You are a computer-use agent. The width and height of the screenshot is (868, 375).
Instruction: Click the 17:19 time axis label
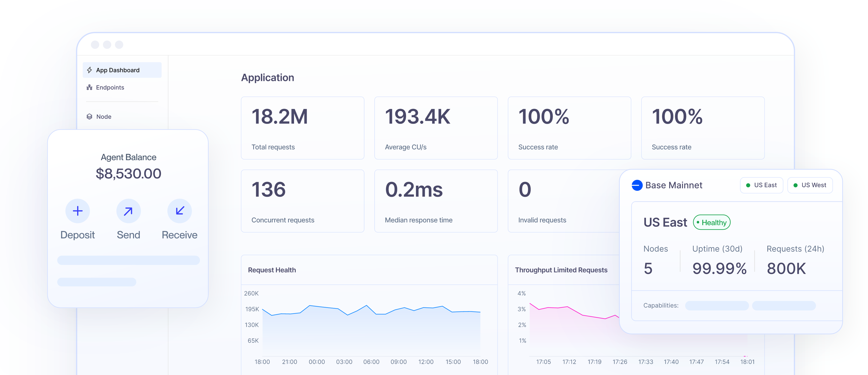coord(594,362)
